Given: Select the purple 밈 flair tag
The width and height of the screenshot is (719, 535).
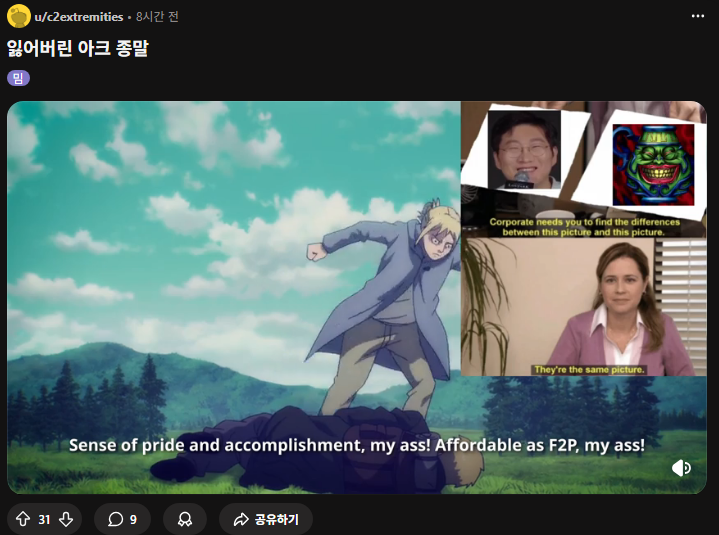Looking at the screenshot, I should coord(18,78).
